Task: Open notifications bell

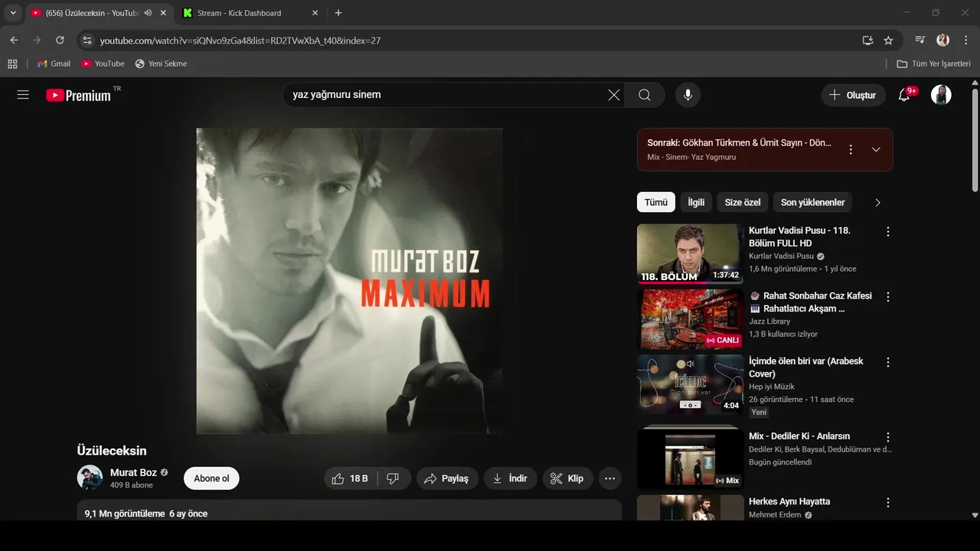Action: (x=904, y=95)
